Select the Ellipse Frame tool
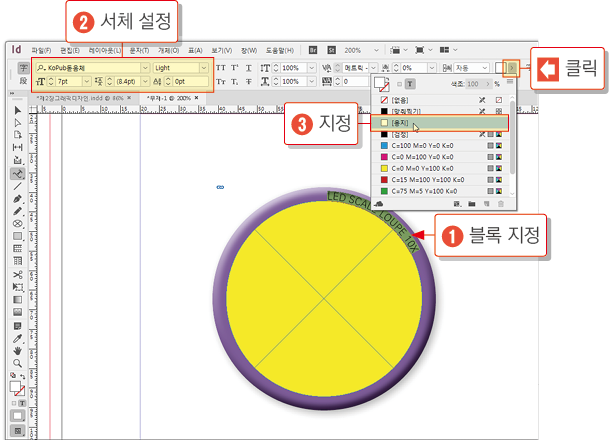 point(17,224)
